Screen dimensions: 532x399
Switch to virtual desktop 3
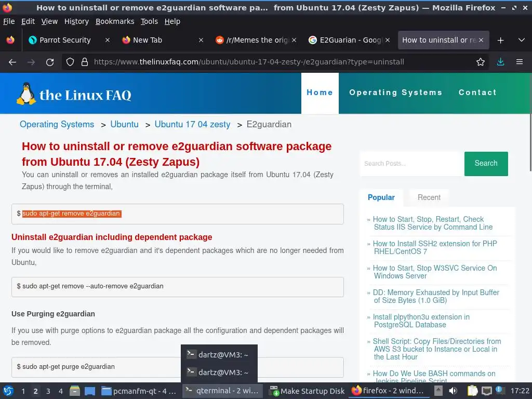coord(48,391)
